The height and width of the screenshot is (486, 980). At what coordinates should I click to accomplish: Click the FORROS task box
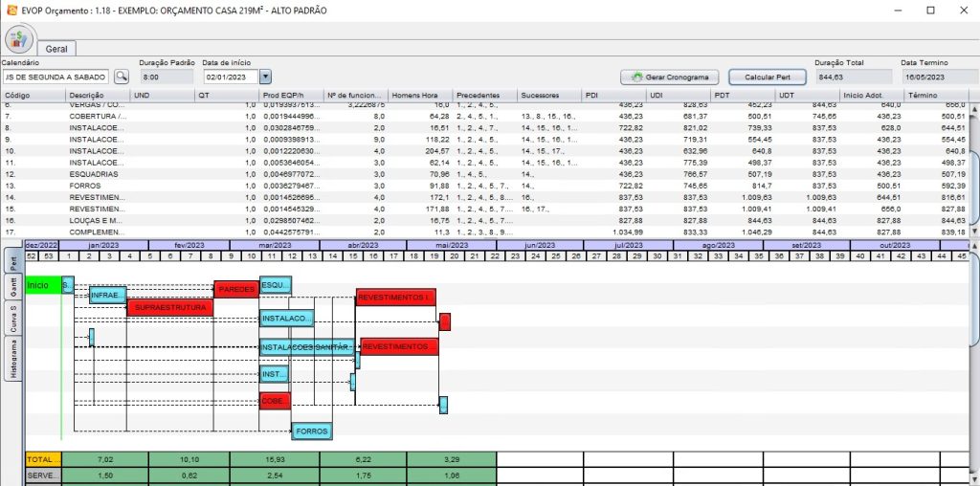tap(312, 431)
